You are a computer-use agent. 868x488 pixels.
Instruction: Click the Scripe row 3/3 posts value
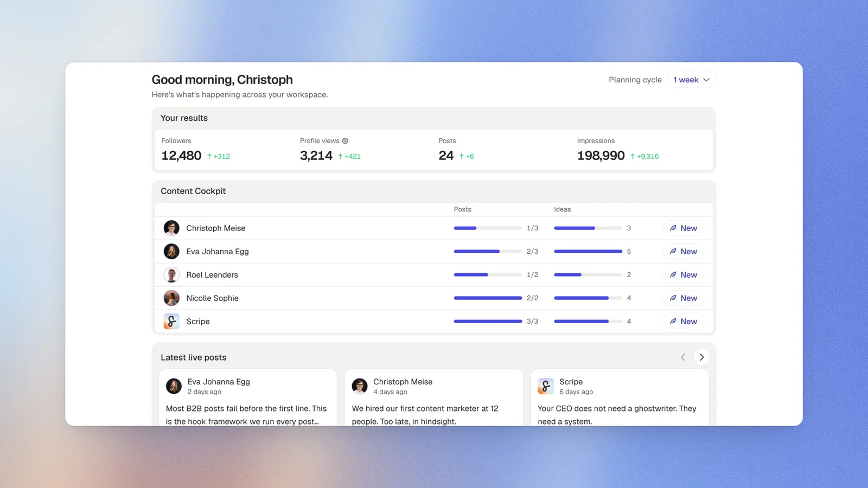(532, 322)
